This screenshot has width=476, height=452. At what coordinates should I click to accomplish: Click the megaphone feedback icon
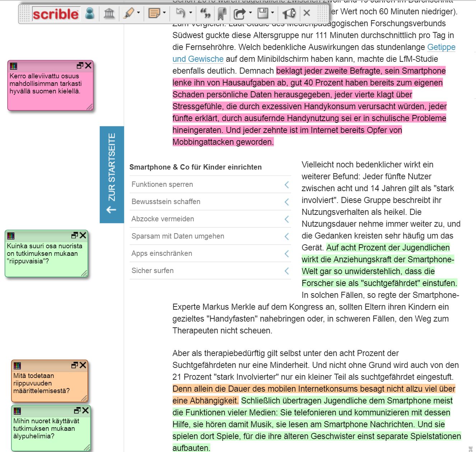click(289, 14)
